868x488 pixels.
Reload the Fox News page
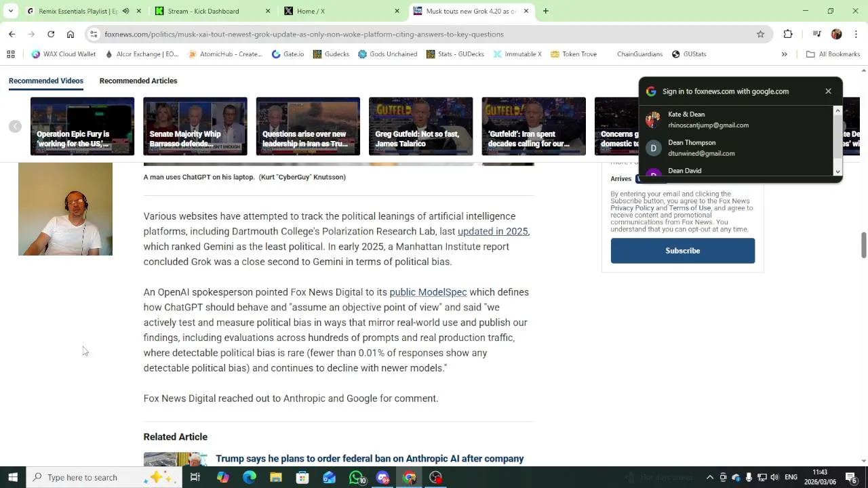(x=51, y=34)
